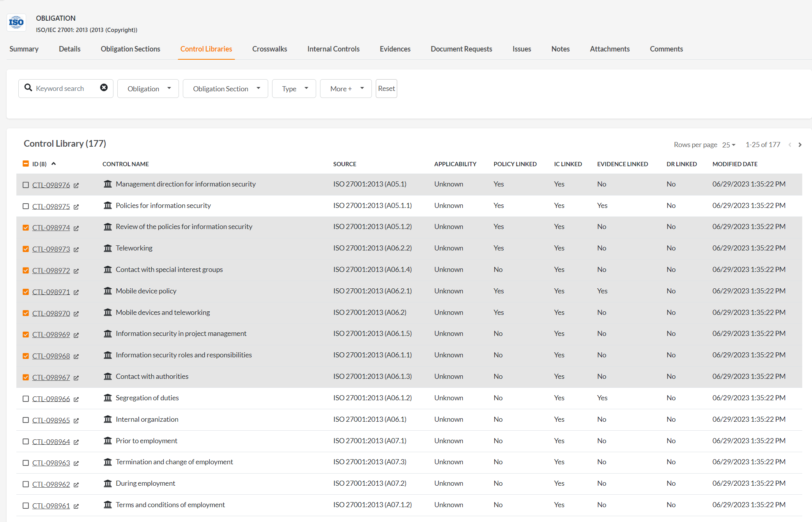Clear keyword search with the X icon
Viewport: 812px width, 522px height.
[104, 88]
